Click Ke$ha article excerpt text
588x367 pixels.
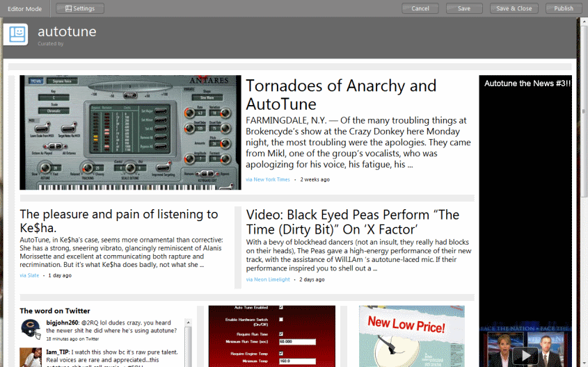[122, 252]
